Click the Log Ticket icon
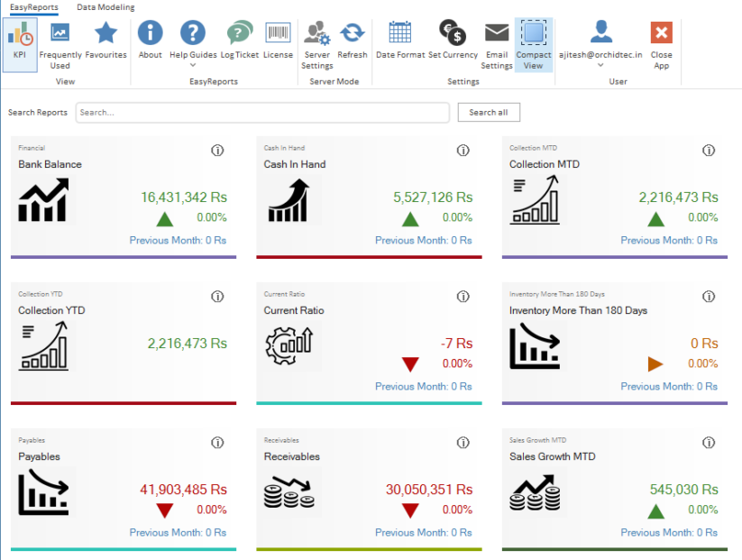Screen dimensions: 742x560 (239, 36)
